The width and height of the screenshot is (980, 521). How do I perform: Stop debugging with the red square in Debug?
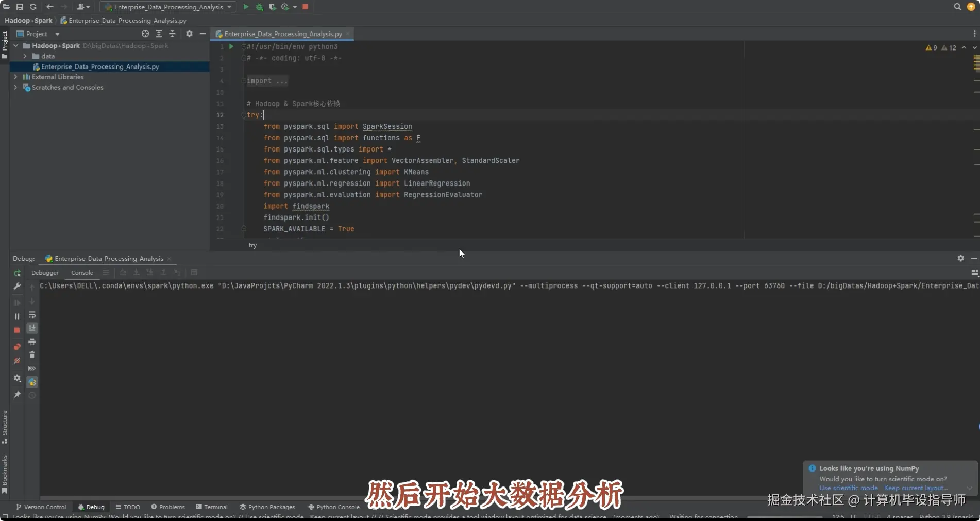click(x=17, y=330)
